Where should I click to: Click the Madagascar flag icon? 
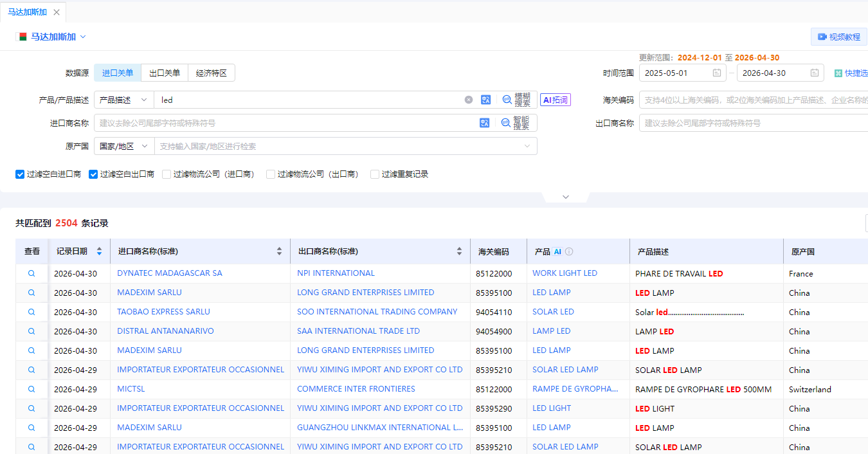coord(23,37)
